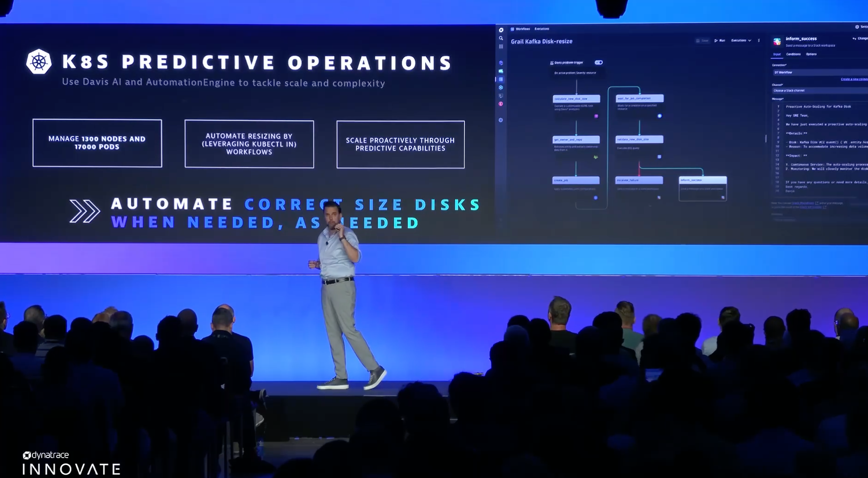
Task: Select the search icon in the left sidebar
Action: 502,38
